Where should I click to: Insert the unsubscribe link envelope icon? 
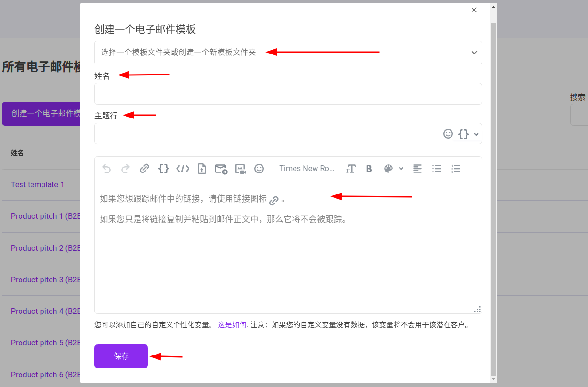pos(220,169)
